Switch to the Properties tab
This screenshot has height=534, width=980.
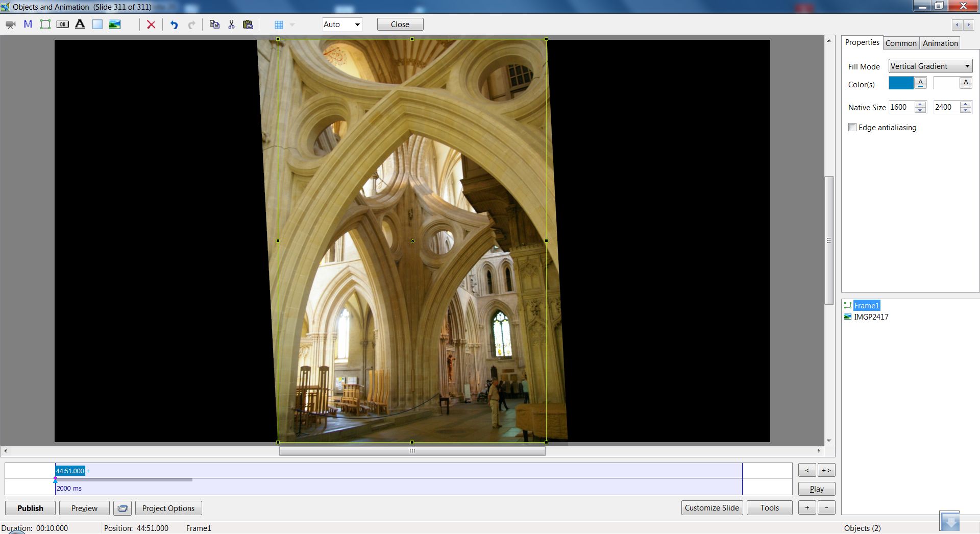click(x=862, y=42)
